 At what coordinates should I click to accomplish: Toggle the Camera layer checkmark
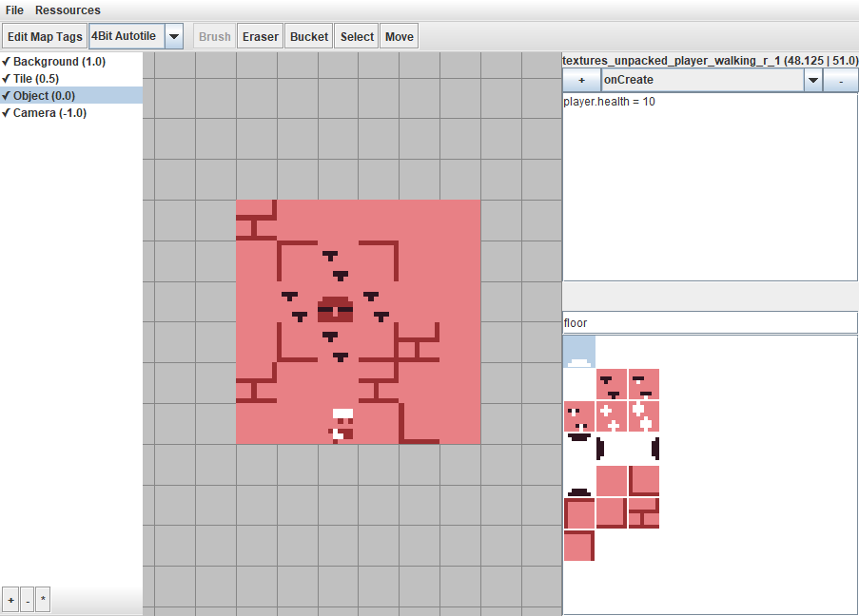pos(7,112)
